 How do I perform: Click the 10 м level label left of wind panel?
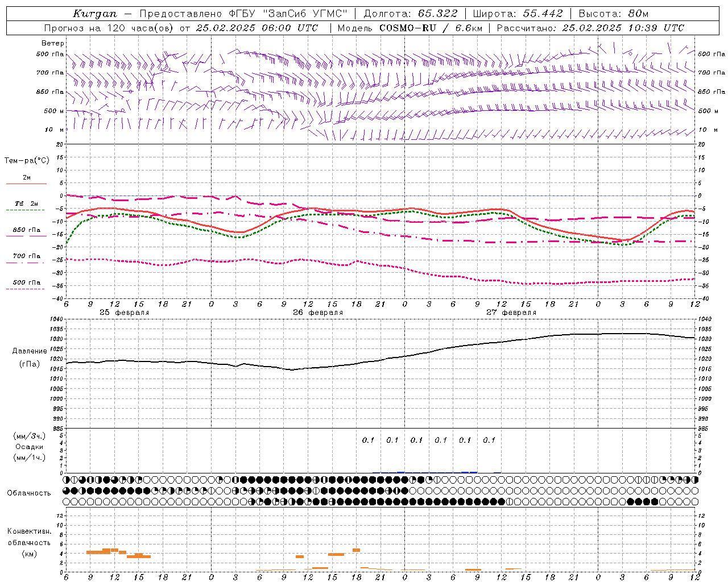tap(55, 130)
